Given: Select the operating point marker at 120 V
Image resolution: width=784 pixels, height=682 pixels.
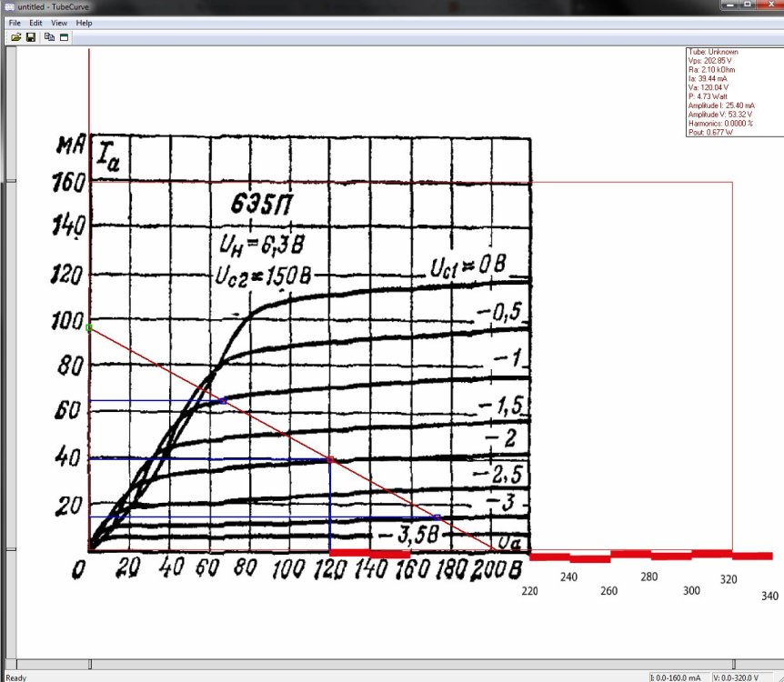Looking at the screenshot, I should (x=330, y=459).
